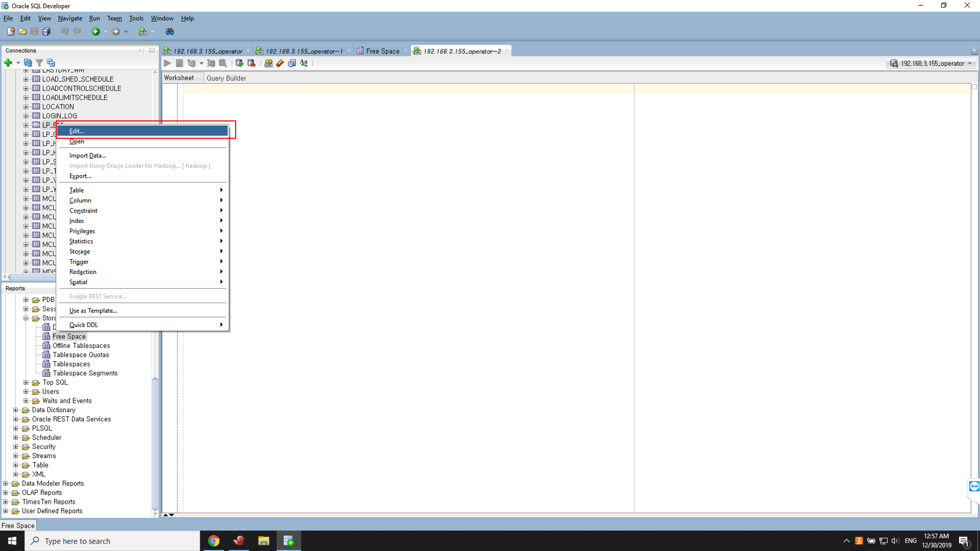The width and height of the screenshot is (980, 551).
Task: Click the Schema Browser icon in Connections
Action: tap(51, 63)
